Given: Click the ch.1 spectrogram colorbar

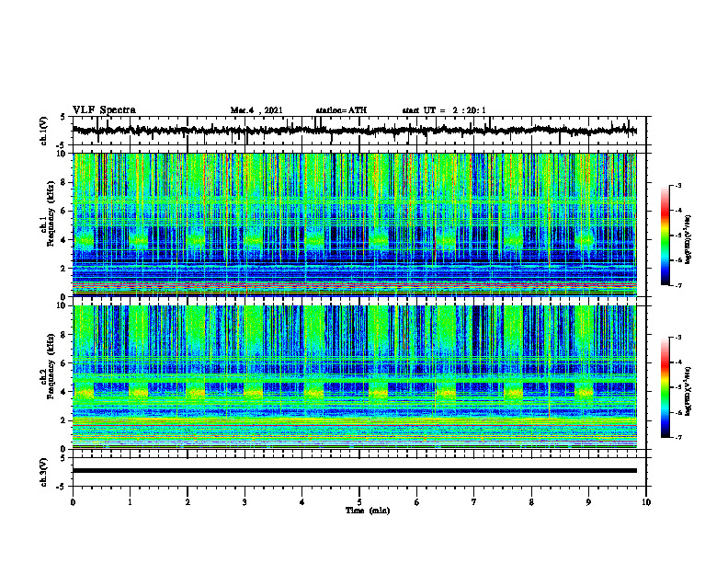Looking at the screenshot, I should click(665, 236).
